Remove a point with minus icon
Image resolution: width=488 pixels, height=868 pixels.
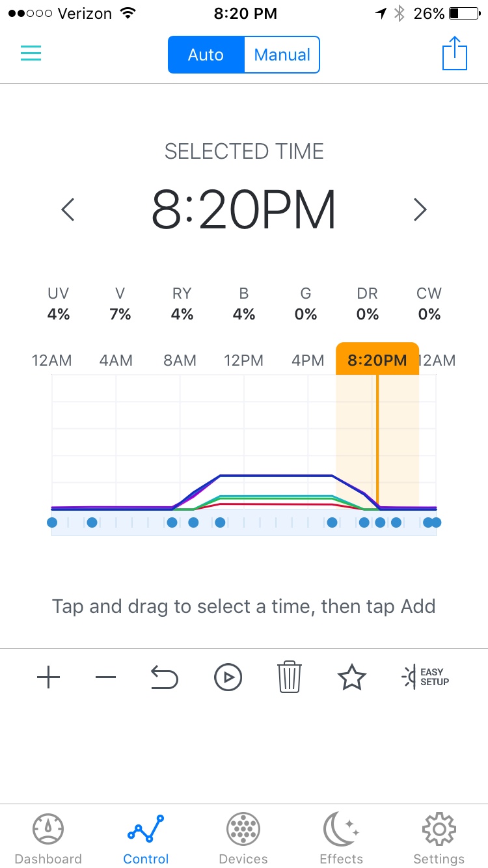click(105, 678)
